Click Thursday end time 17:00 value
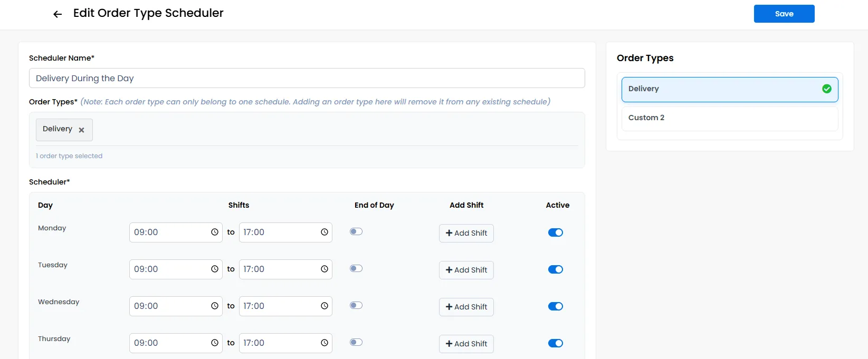Image resolution: width=868 pixels, height=359 pixels. click(x=254, y=343)
